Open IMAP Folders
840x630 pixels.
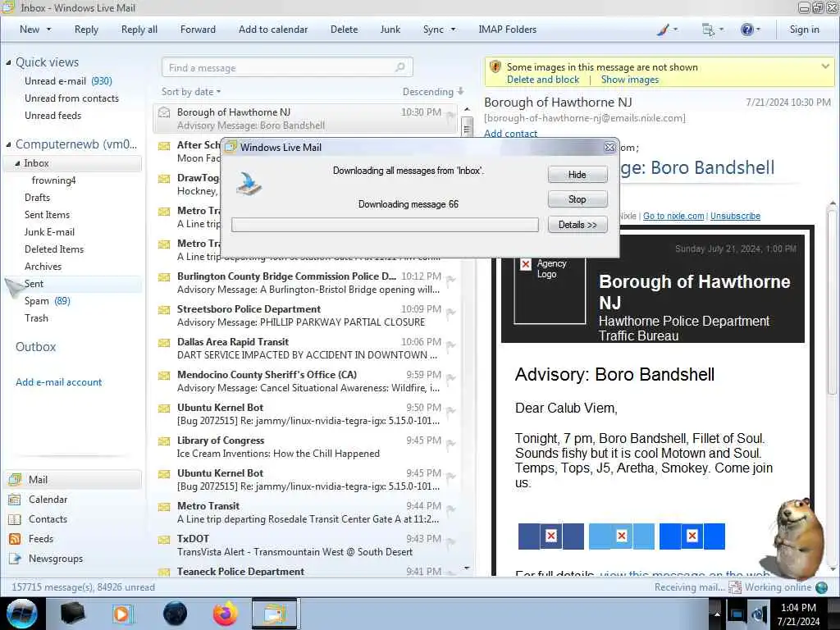click(x=507, y=30)
